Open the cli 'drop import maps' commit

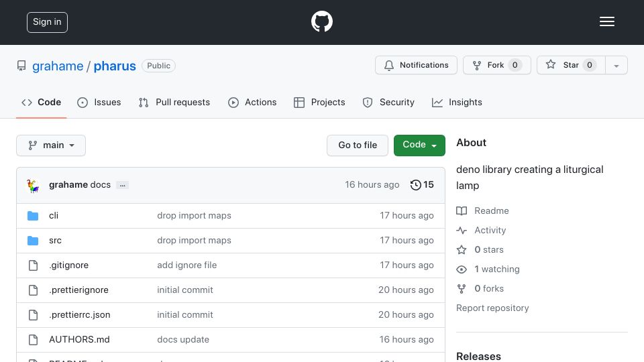[x=195, y=215]
